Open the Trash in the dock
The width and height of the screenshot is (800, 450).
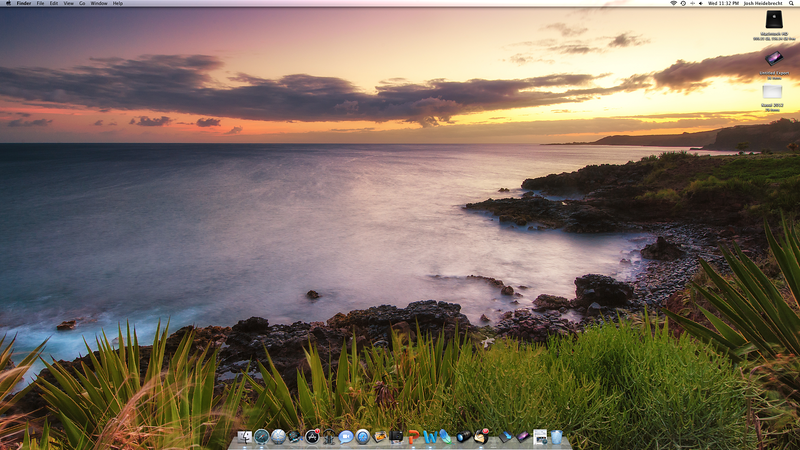click(557, 437)
